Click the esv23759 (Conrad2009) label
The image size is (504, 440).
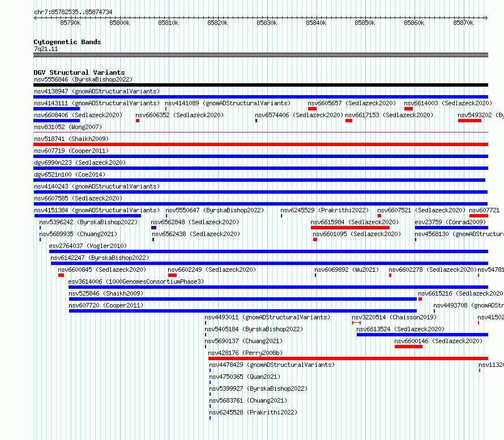(450, 222)
